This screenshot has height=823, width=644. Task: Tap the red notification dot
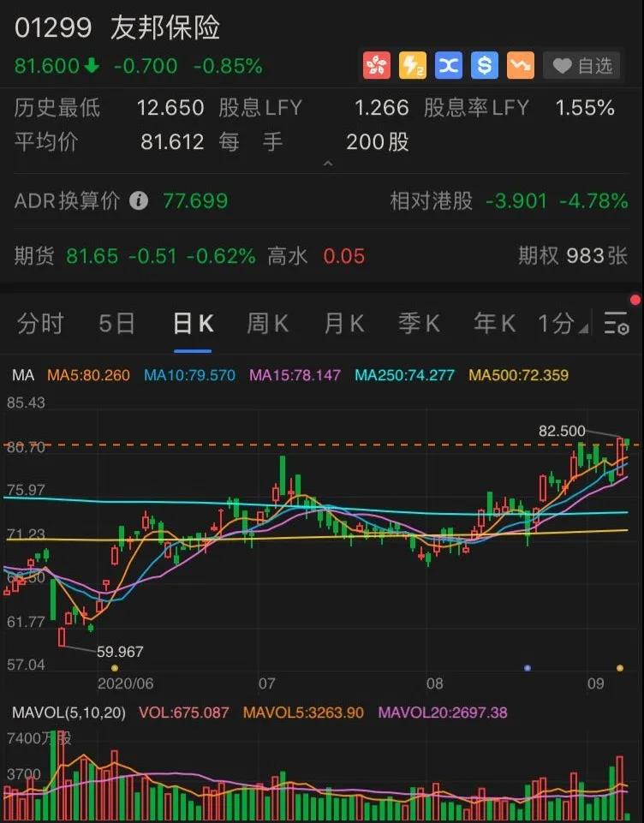point(635,301)
